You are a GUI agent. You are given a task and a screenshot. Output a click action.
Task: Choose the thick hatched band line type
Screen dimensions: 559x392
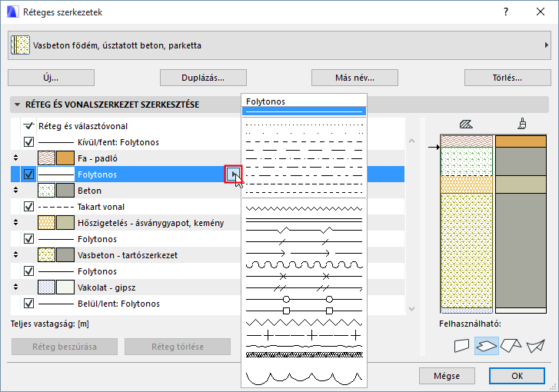click(x=304, y=354)
